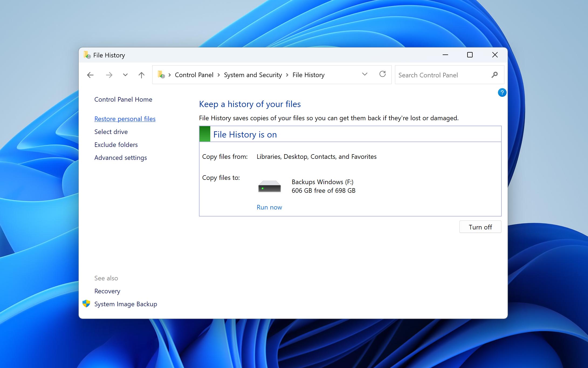
Task: Refresh the File History page
Action: (383, 74)
